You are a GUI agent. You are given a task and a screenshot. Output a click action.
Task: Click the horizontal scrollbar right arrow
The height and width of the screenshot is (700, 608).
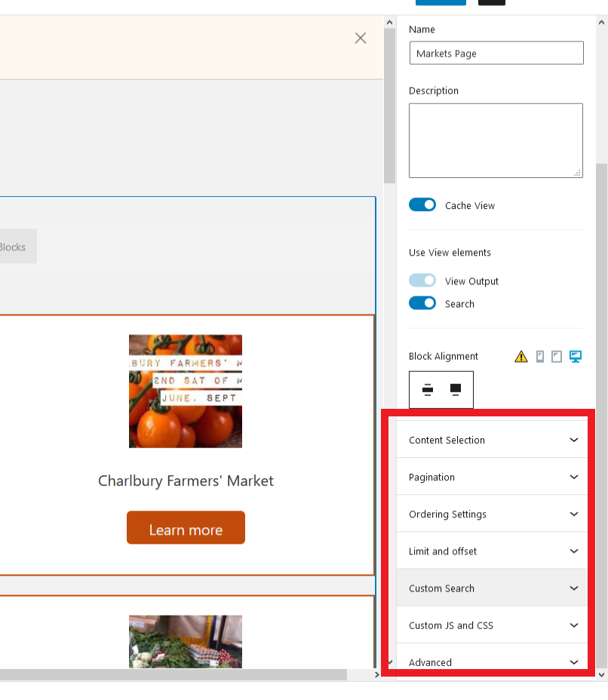pyautogui.click(x=377, y=674)
